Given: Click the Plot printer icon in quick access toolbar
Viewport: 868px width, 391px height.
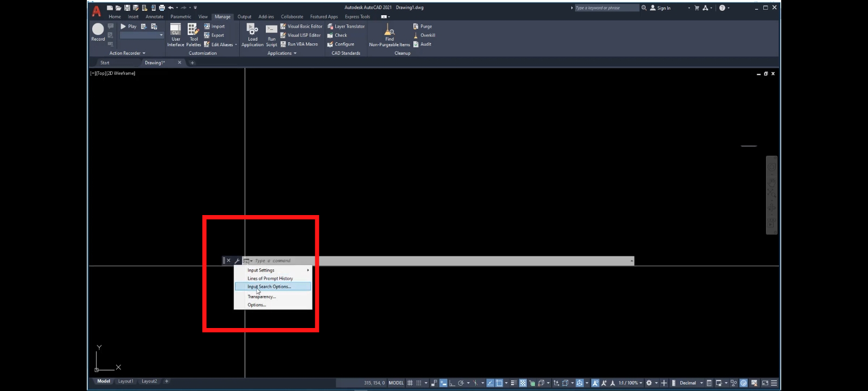Looking at the screenshot, I should [162, 8].
